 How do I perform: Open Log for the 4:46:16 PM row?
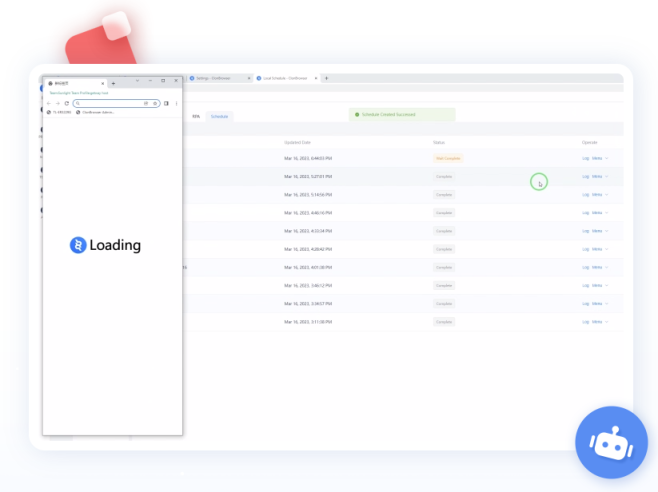point(586,212)
